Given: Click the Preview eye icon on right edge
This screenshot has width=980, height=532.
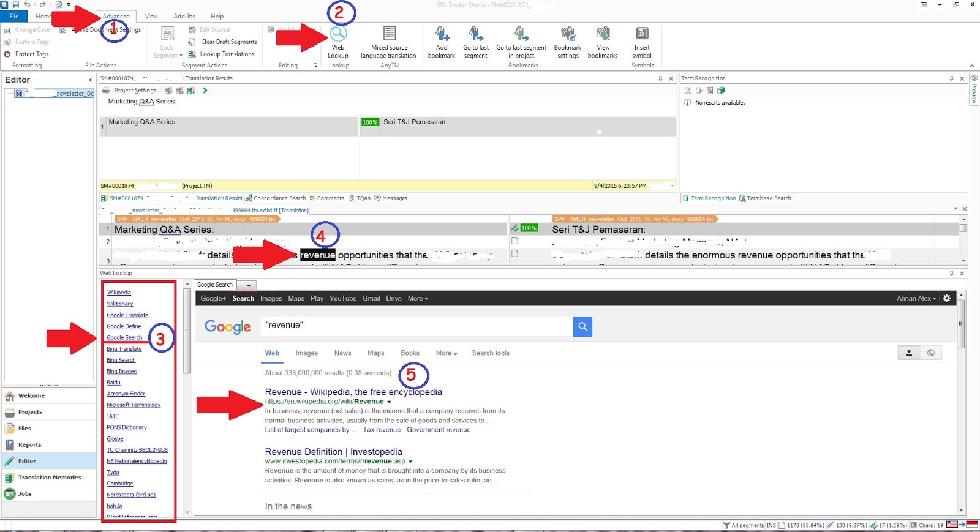Looking at the screenshot, I should point(974,78).
